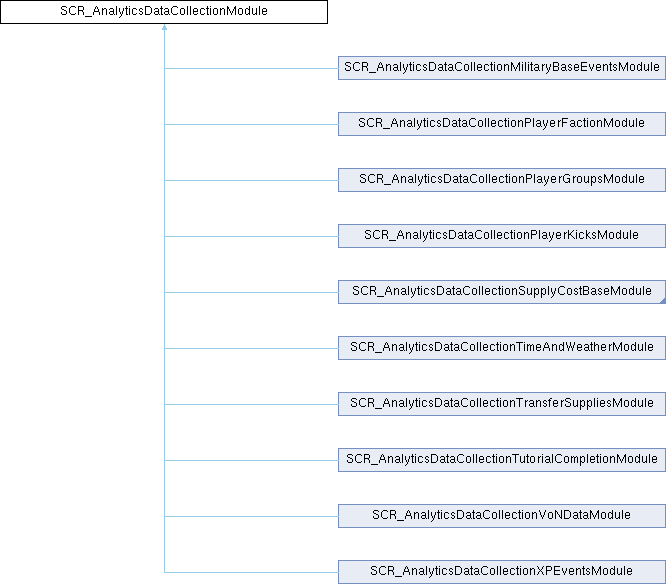Click the connector line leading to PlayerKicksModule
Image resolution: width=666 pixels, height=584 pixels.
pyautogui.click(x=250, y=236)
